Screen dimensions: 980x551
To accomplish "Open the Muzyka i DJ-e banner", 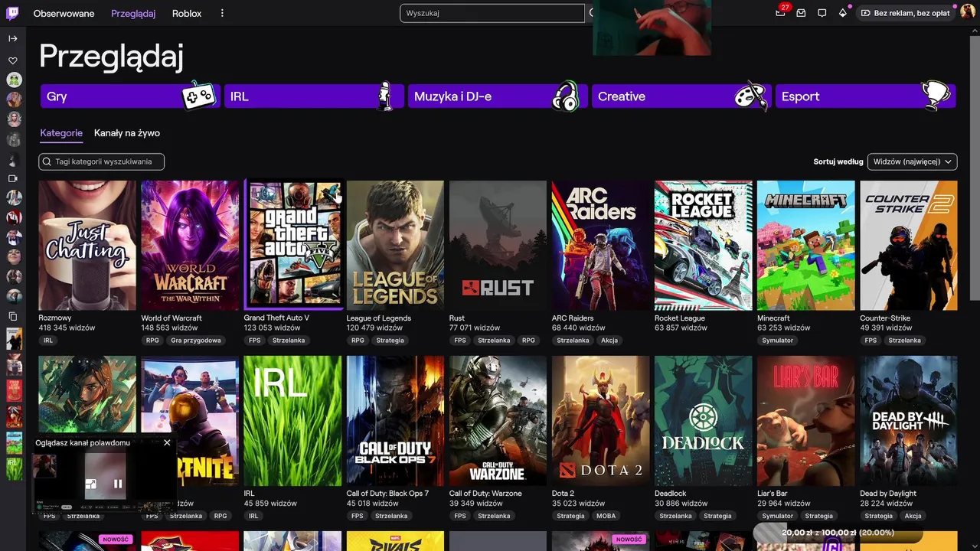I will coord(498,96).
